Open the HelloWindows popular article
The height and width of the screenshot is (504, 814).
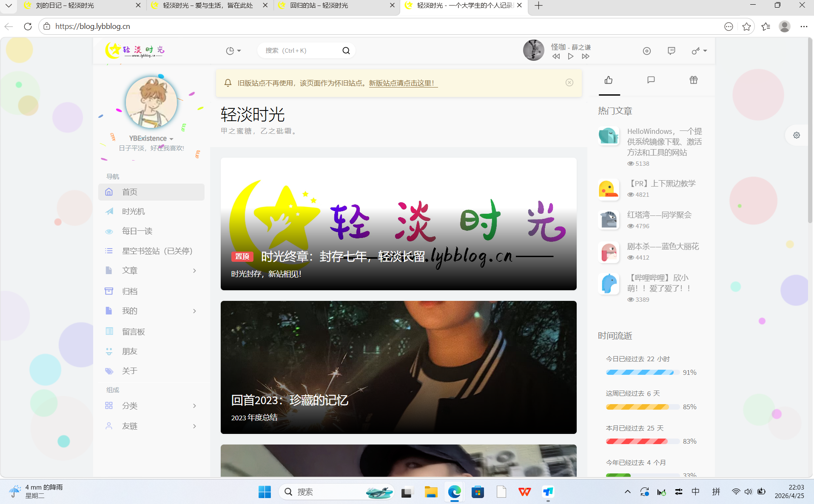pos(664,142)
